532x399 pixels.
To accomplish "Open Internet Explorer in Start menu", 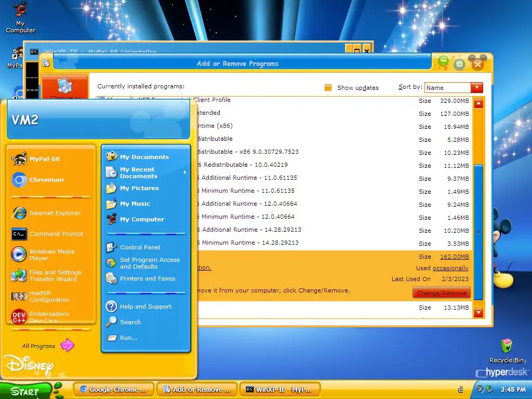I will (x=51, y=213).
